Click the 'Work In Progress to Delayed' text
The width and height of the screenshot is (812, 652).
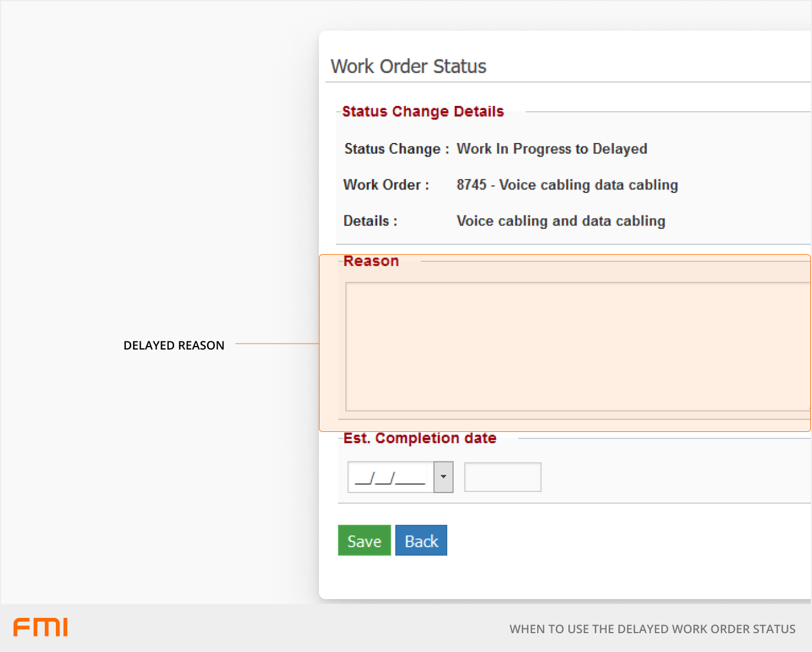[x=551, y=149]
